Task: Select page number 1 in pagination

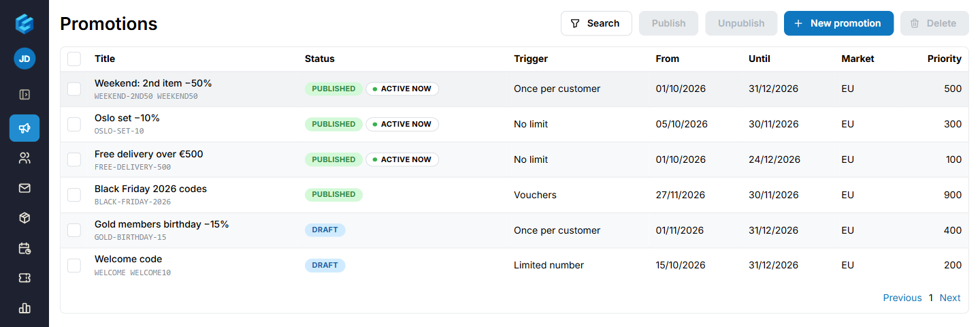Action: click(930, 298)
